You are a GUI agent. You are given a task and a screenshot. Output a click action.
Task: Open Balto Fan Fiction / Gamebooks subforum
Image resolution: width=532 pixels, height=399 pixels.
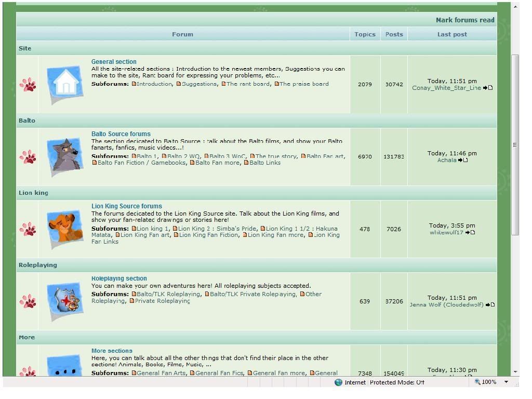click(x=141, y=163)
